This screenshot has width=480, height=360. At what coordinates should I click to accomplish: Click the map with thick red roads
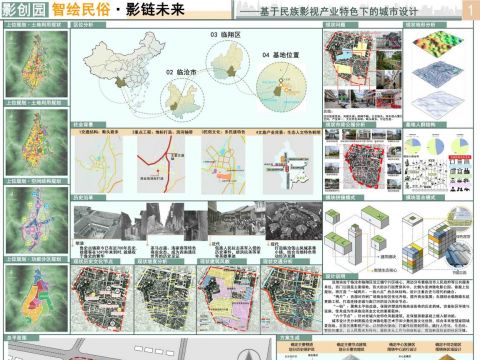161,164
